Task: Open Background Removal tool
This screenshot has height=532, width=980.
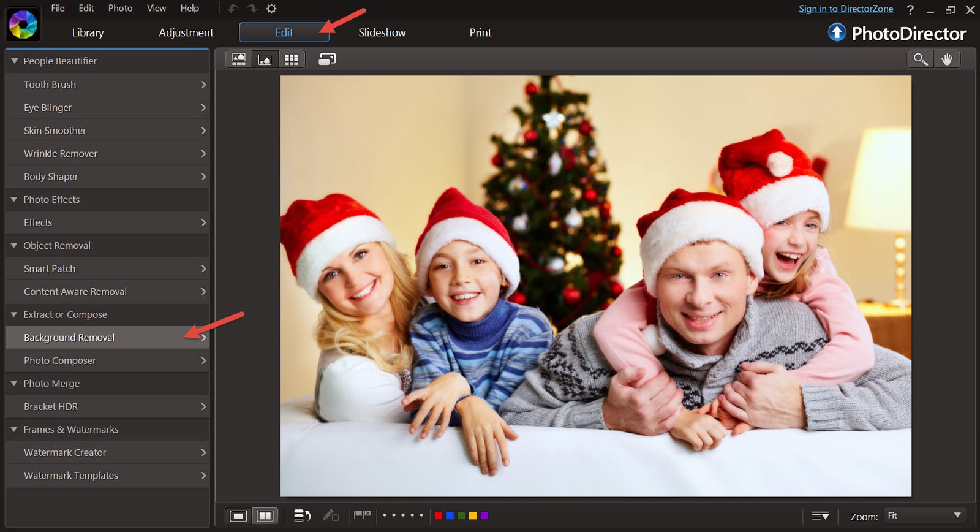Action: [x=108, y=338]
